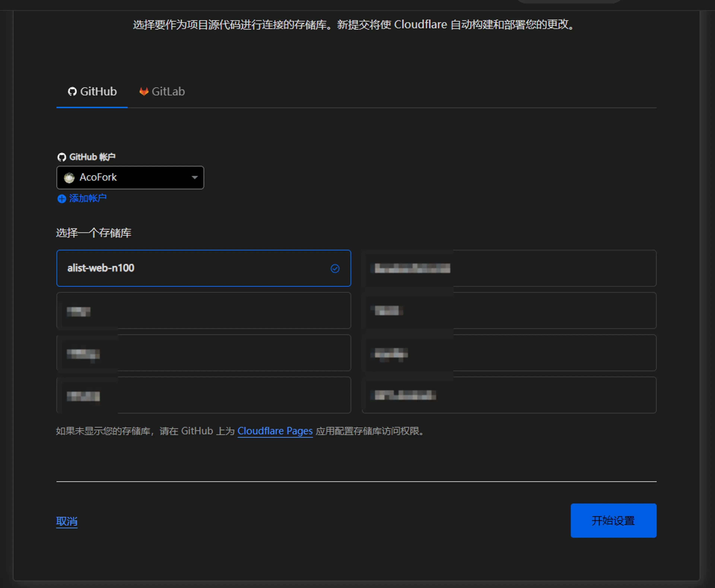The image size is (715, 588).
Task: Select the bottom-right blurred repository card
Action: [509, 395]
